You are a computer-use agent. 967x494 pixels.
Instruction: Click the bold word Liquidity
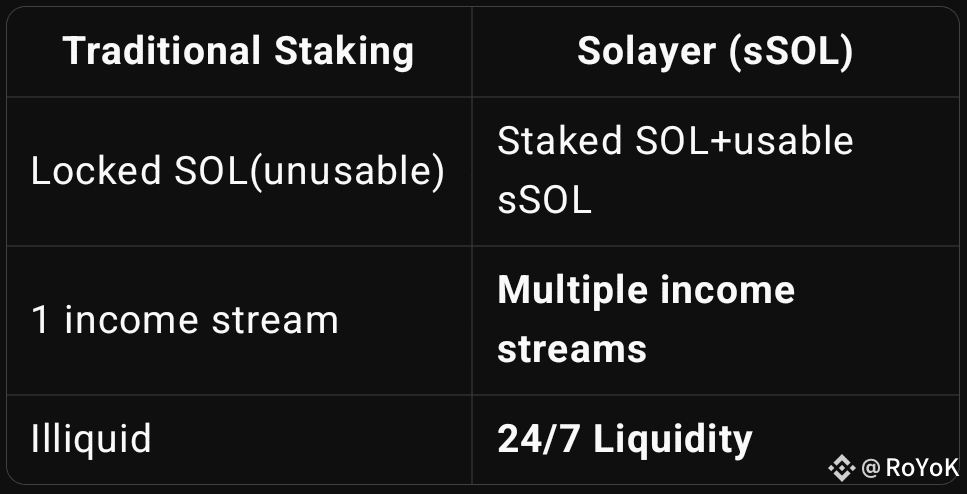[x=673, y=440]
